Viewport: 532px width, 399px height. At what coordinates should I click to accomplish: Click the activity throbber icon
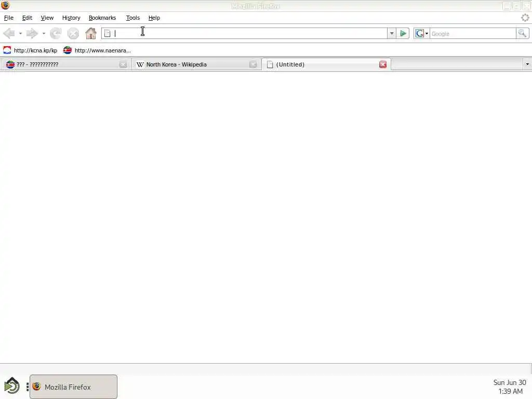[x=525, y=18]
